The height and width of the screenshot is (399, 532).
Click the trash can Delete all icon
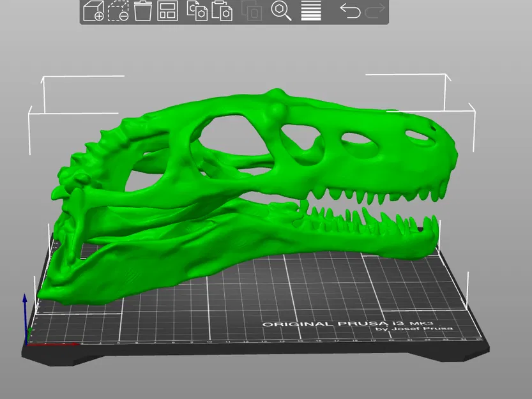142,11
